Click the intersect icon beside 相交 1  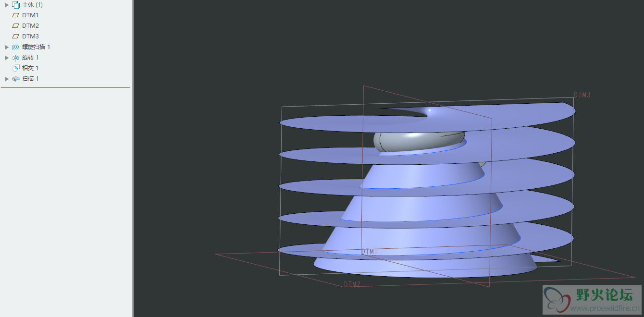point(16,68)
